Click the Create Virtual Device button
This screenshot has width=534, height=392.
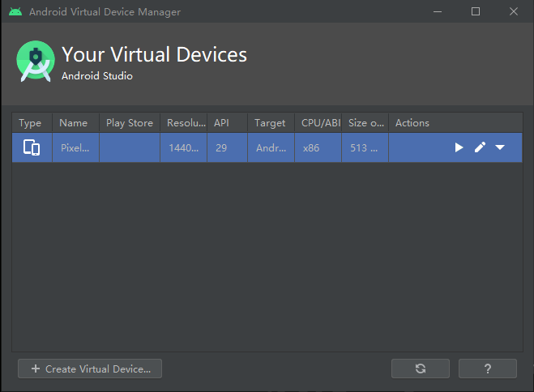90,369
